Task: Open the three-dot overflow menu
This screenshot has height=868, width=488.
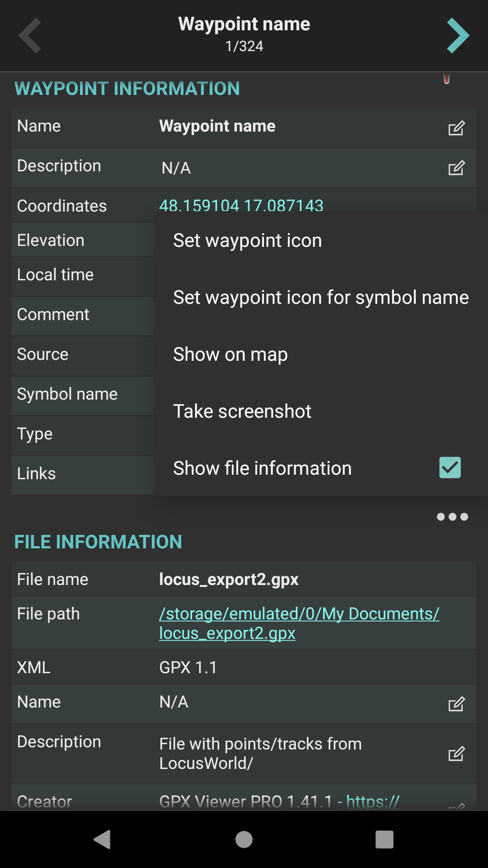Action: pos(452,517)
